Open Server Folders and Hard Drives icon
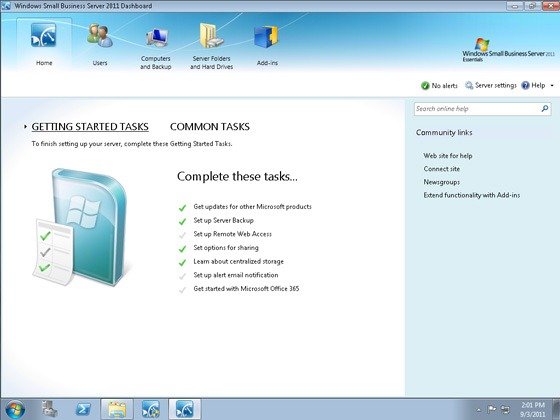560x420 pixels. 211,35
